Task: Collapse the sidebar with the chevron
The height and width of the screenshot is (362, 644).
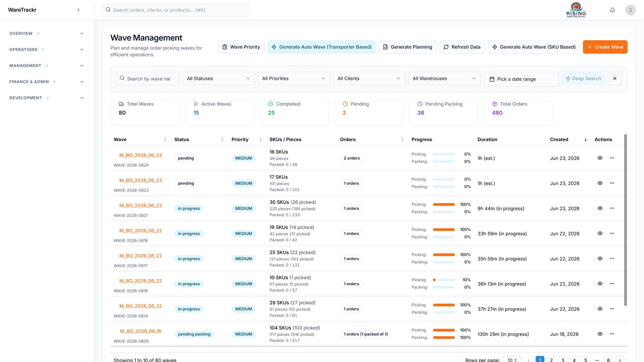Action: point(78,10)
